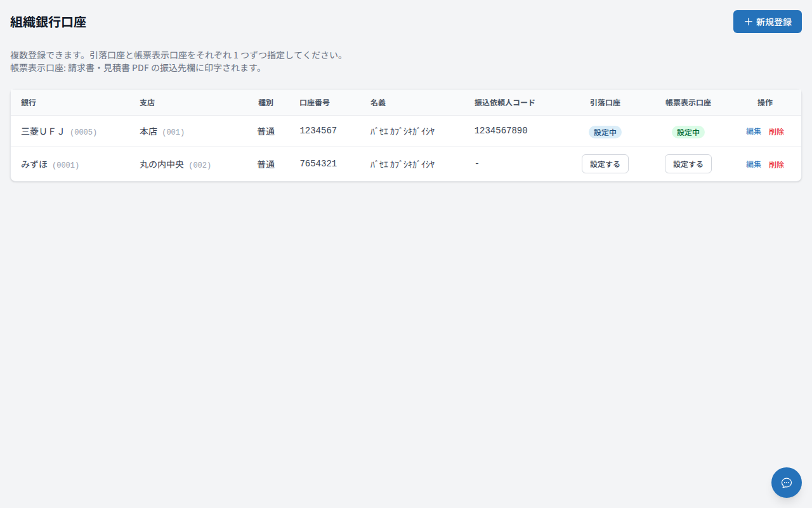
Task: Delete the 三菱UFJ account row
Action: (x=776, y=131)
